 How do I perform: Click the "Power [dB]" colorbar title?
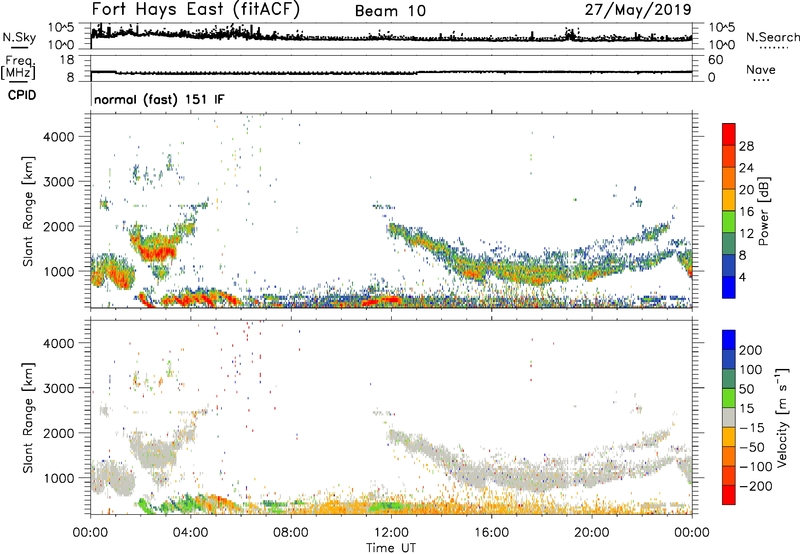click(x=763, y=211)
